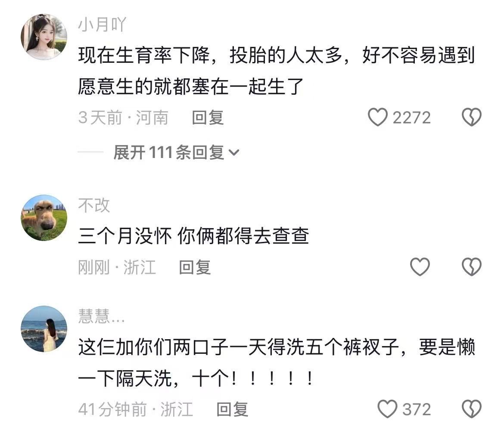Reply to 慧慧's comment
Screen dimensions: 504x424
pos(232,409)
